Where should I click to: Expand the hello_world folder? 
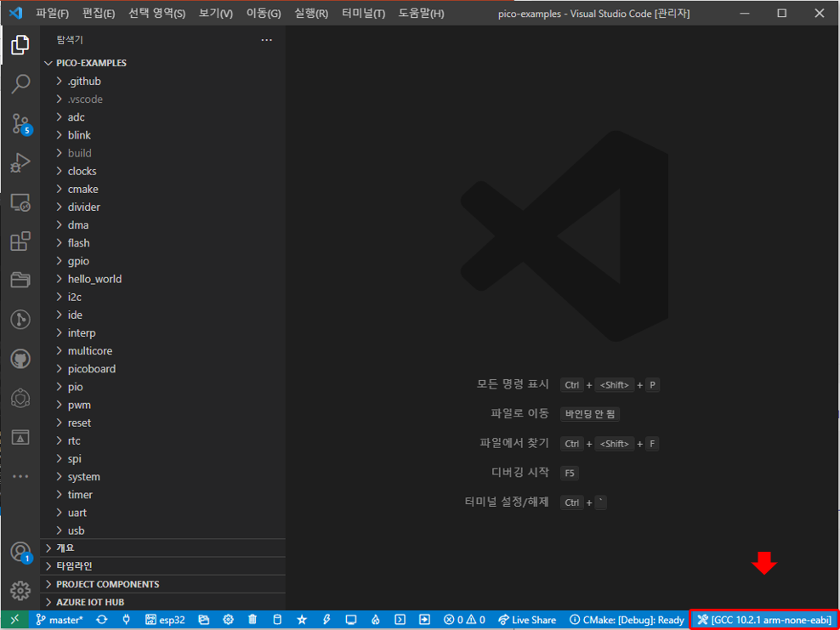tap(163, 279)
